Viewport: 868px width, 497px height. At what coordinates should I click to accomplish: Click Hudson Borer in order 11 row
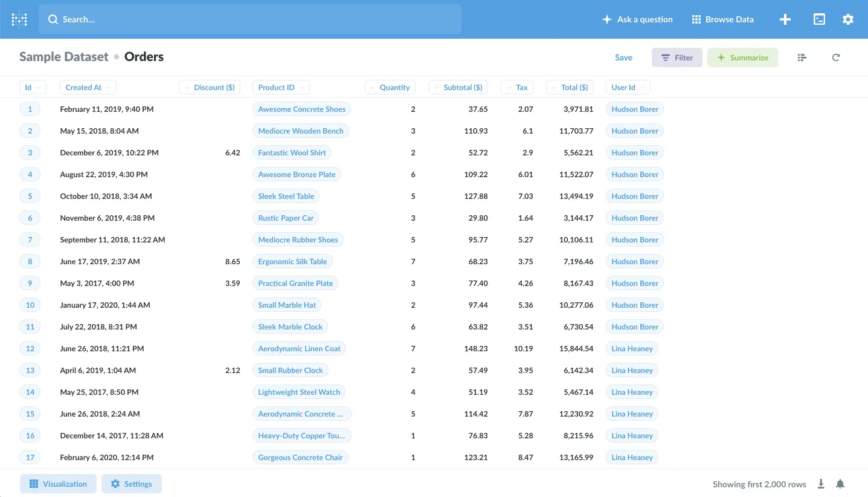635,326
